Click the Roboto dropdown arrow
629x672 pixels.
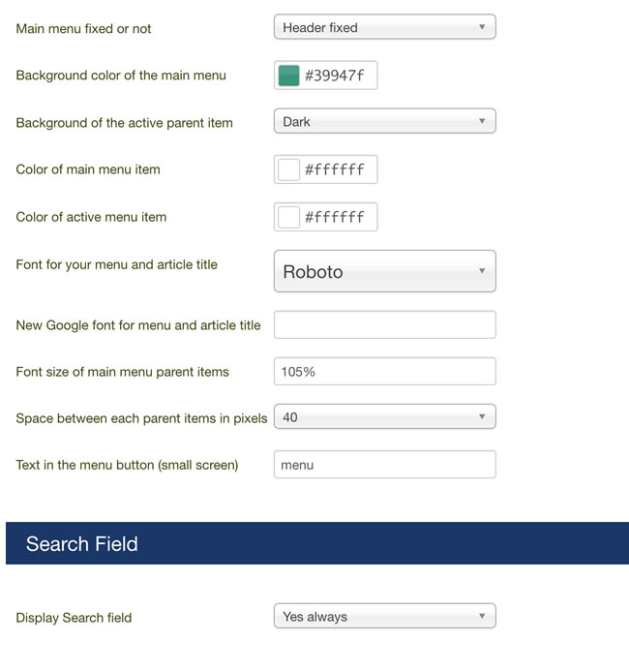[482, 271]
